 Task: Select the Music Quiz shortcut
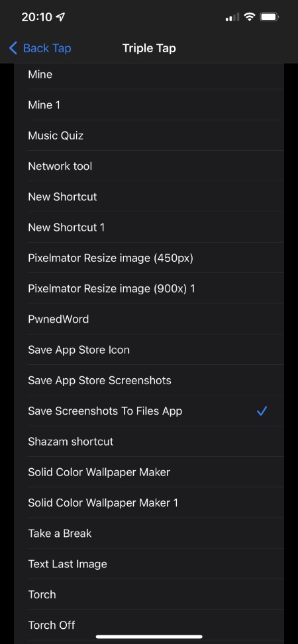149,136
